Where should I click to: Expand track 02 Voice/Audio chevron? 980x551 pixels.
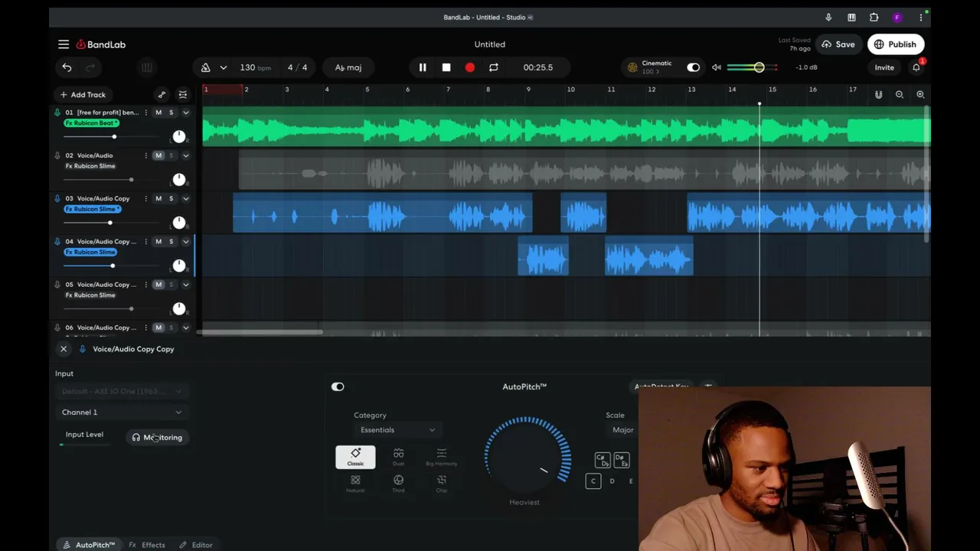click(x=185, y=155)
